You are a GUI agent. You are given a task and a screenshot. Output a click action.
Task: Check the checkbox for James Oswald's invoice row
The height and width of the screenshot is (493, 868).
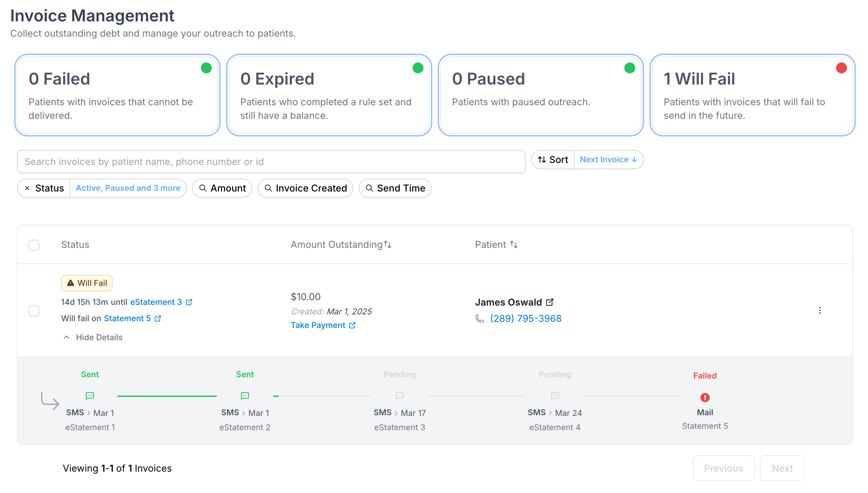[x=34, y=310]
